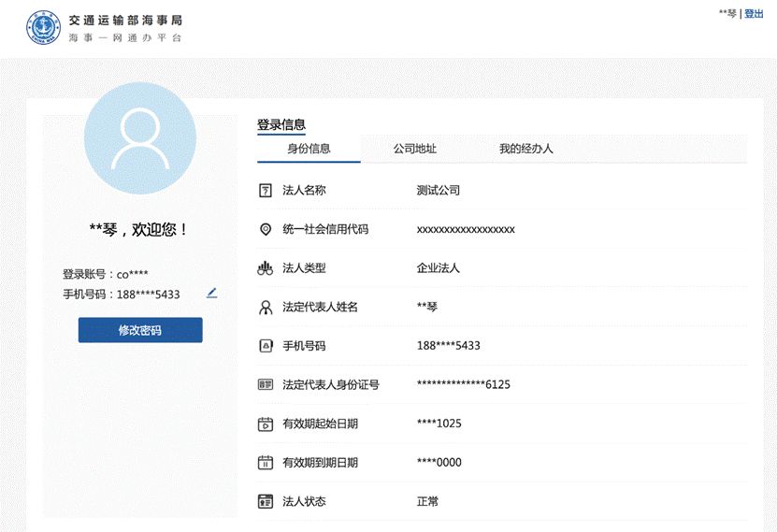The height and width of the screenshot is (532, 777).
Task: Switch to the 身份信息 tab
Action: click(309, 149)
